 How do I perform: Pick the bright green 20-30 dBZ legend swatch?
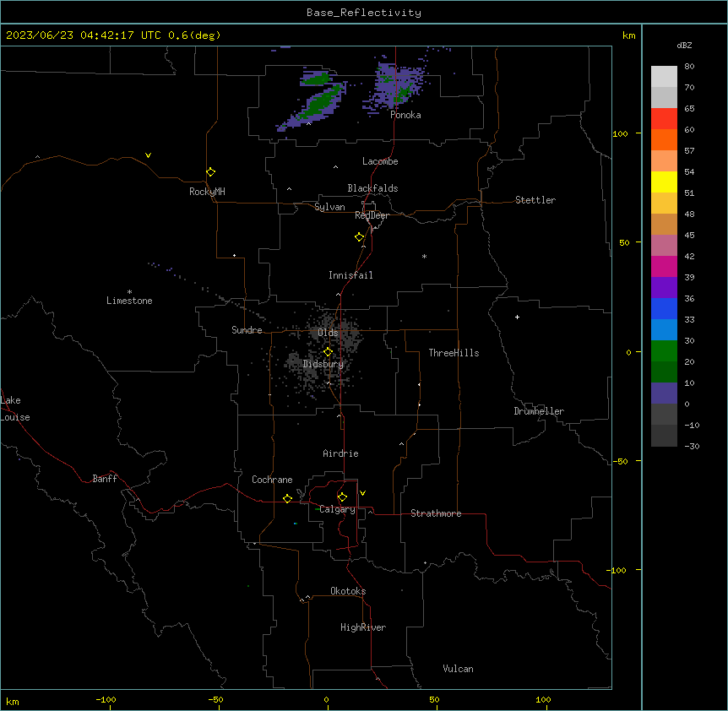(664, 351)
